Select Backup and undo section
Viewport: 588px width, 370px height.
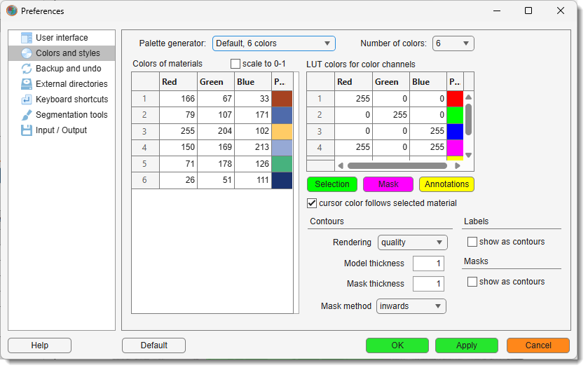(x=62, y=69)
